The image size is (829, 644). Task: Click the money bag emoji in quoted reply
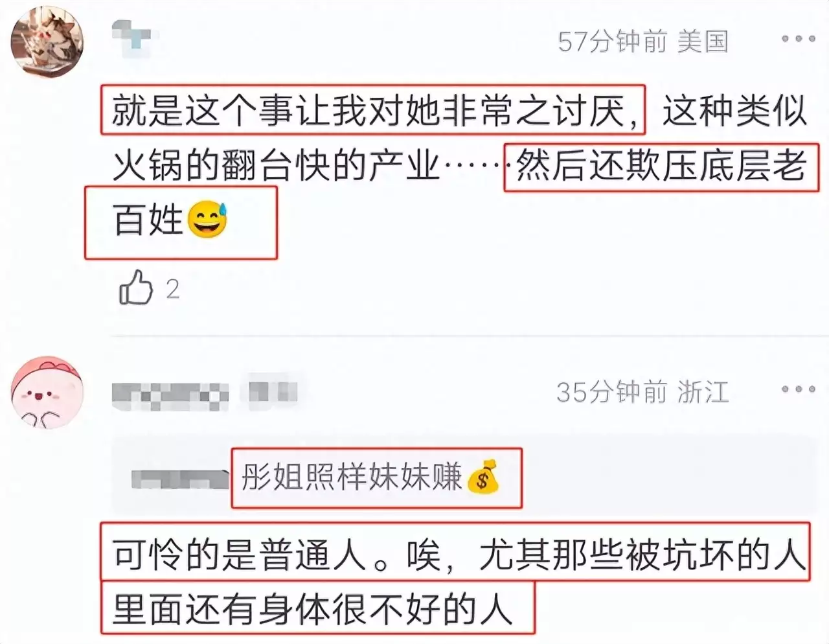pyautogui.click(x=483, y=477)
